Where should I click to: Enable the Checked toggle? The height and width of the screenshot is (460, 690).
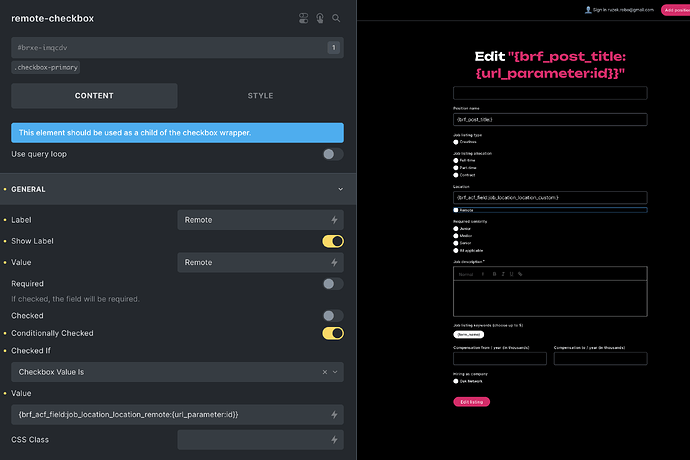[333, 316]
